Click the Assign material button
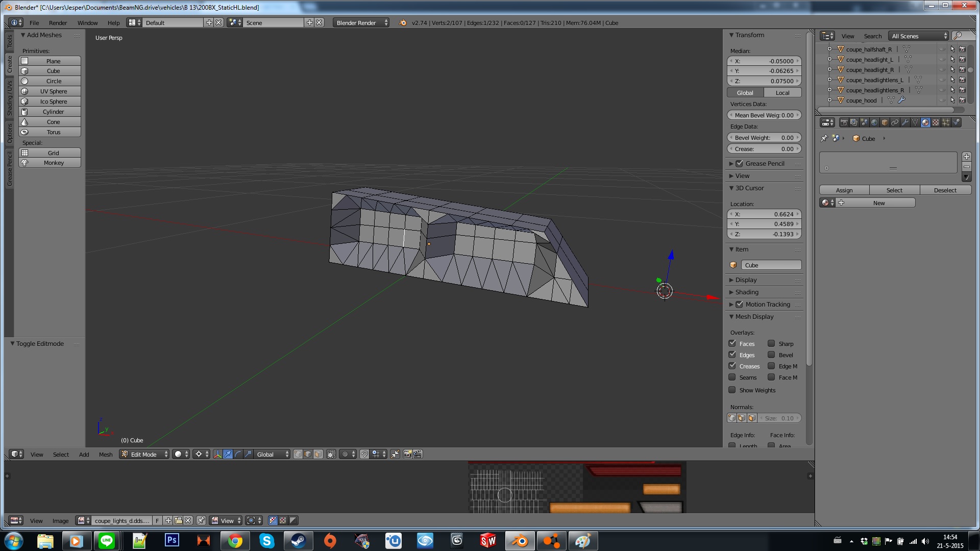The height and width of the screenshot is (551, 980). (x=844, y=190)
